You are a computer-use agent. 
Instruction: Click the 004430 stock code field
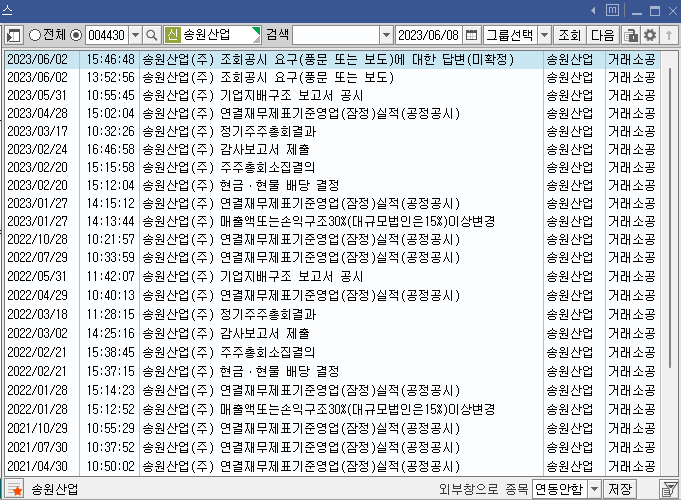coord(107,35)
